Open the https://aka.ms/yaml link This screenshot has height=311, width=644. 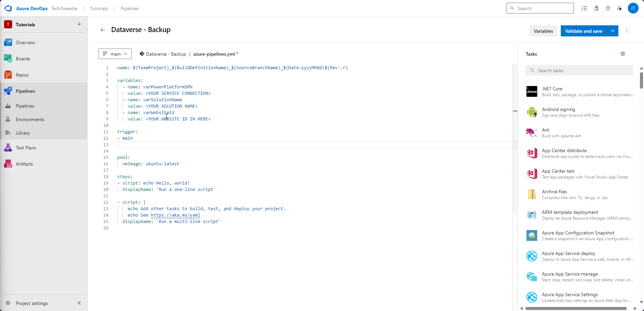click(x=175, y=215)
